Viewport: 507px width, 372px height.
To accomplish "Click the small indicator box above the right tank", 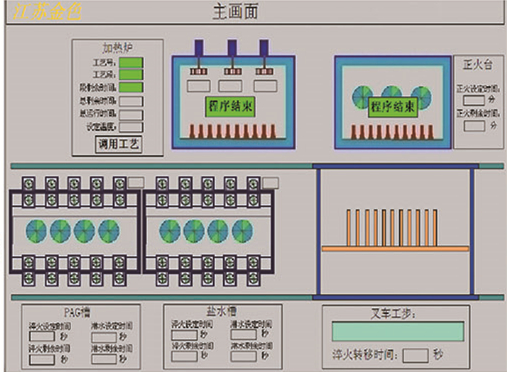I will click(x=271, y=183).
